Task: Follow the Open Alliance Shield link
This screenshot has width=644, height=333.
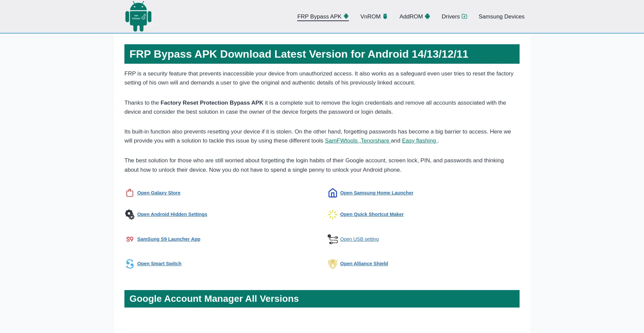Action: [364, 264]
